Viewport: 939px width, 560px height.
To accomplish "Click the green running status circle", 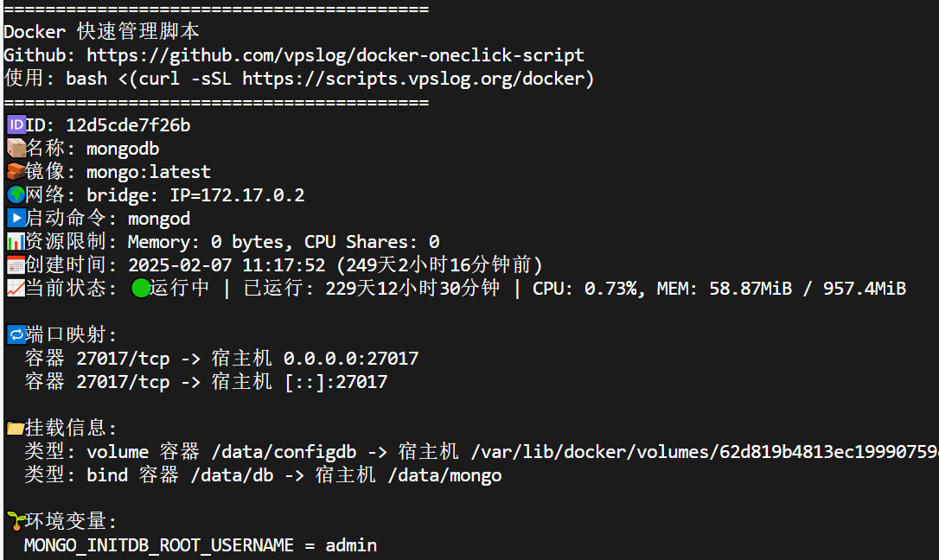I will (x=141, y=289).
